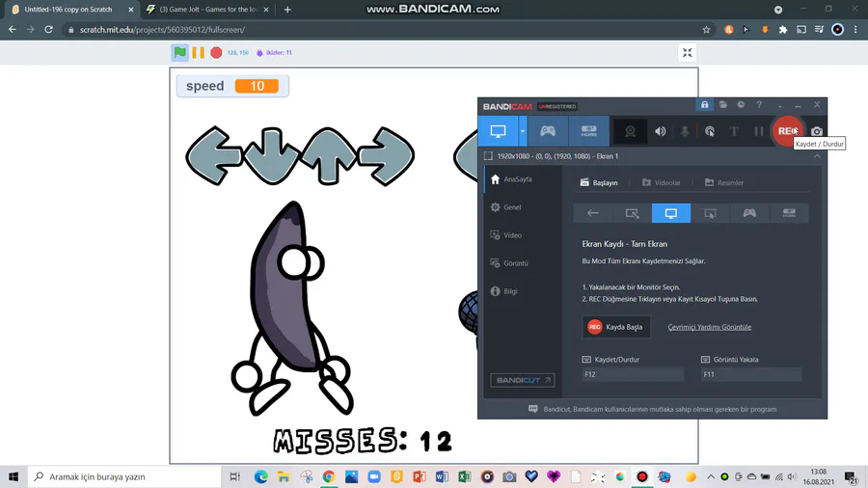Viewport: 868px width, 488px height.
Task: Switch to Başlayın tab
Action: pyautogui.click(x=599, y=182)
